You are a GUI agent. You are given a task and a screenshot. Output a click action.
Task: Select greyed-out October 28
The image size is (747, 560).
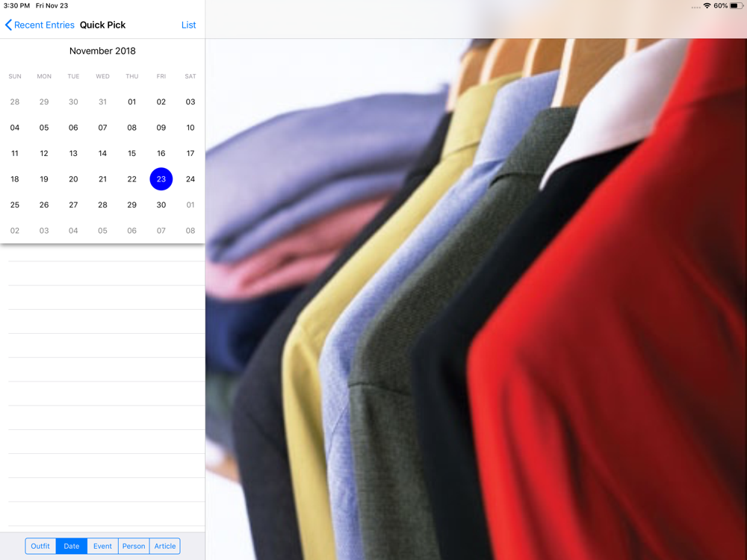coord(15,102)
